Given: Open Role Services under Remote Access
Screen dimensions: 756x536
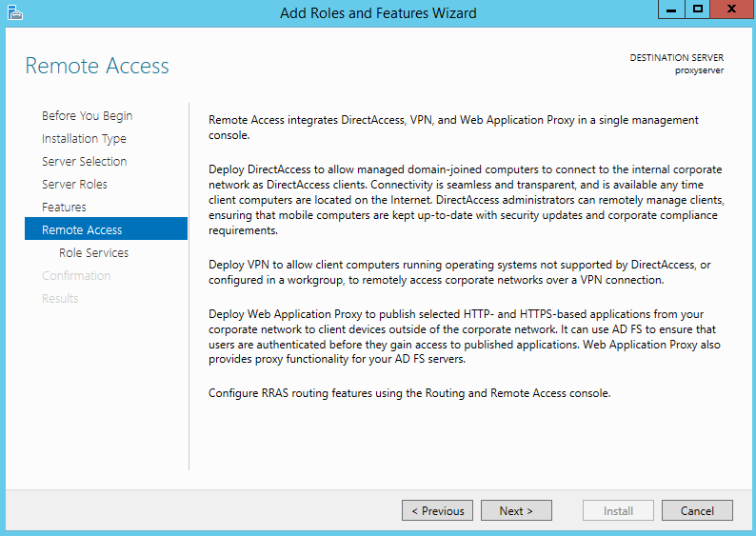Looking at the screenshot, I should click(x=94, y=252).
